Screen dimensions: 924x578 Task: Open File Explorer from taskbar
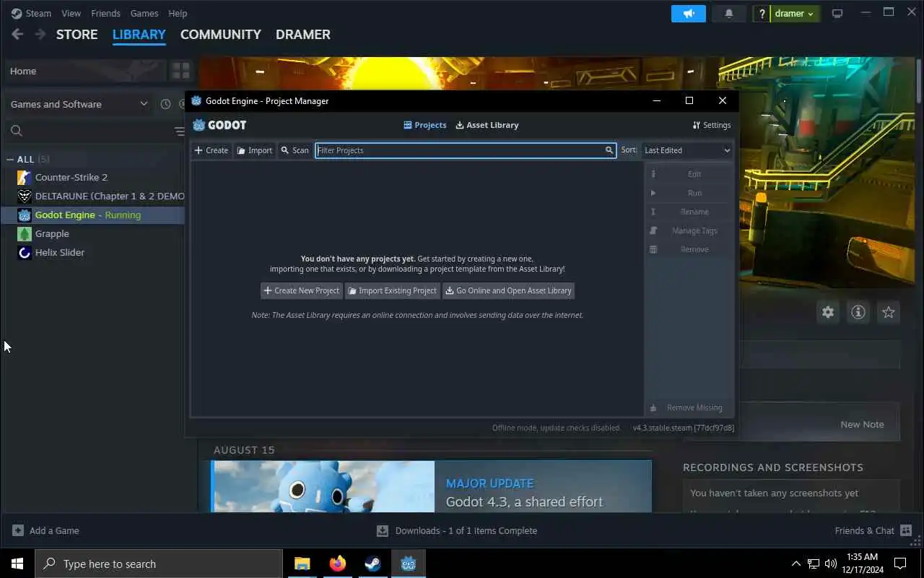point(302,564)
